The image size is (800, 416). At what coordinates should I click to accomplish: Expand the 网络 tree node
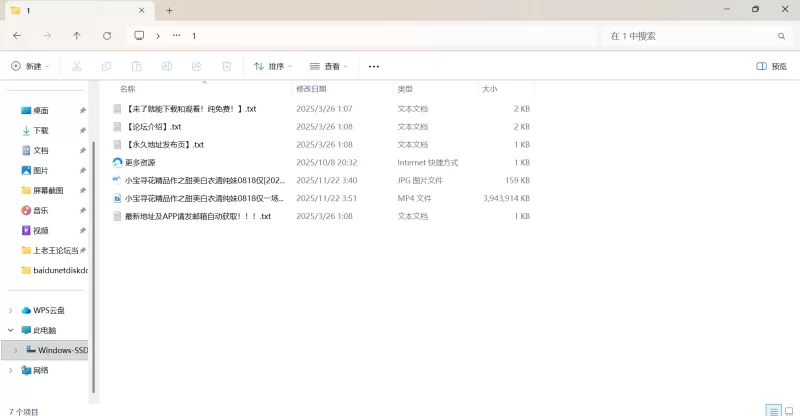11,370
